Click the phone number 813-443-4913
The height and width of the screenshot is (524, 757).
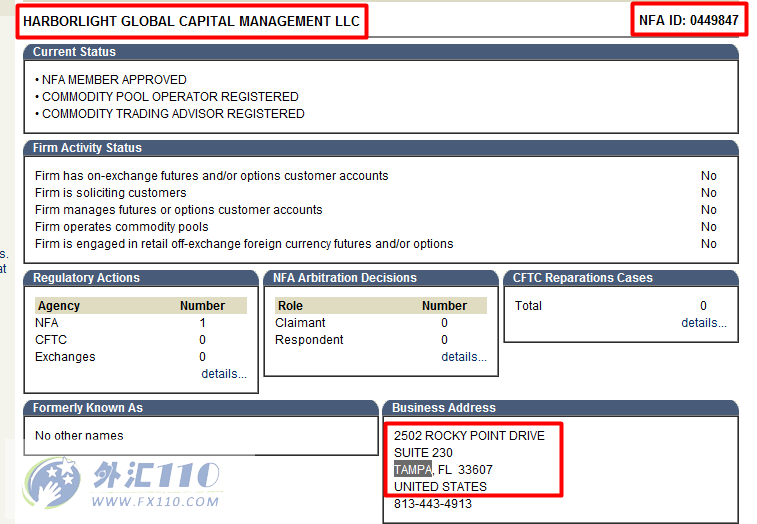click(433, 504)
